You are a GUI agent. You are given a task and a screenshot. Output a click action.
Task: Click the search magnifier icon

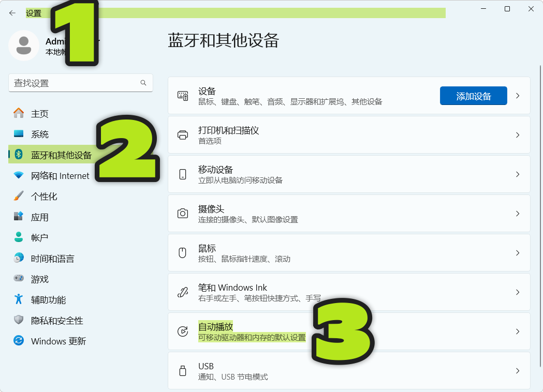[143, 83]
